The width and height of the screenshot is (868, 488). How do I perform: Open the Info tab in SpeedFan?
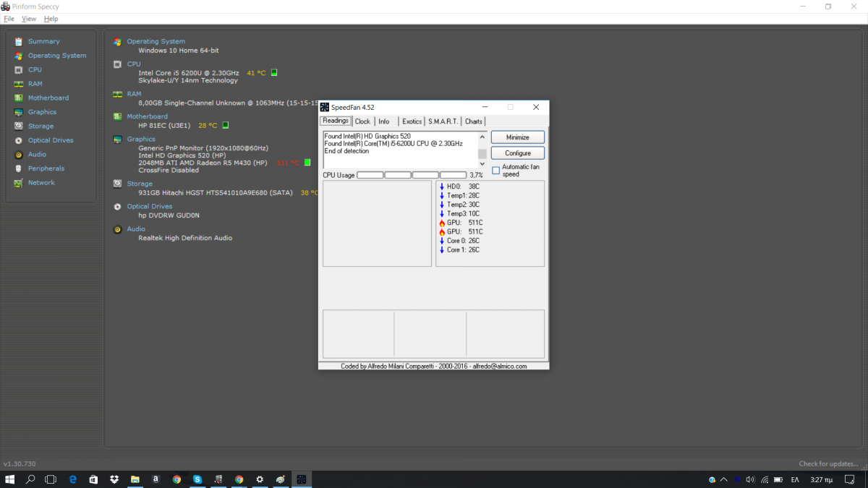coord(384,121)
